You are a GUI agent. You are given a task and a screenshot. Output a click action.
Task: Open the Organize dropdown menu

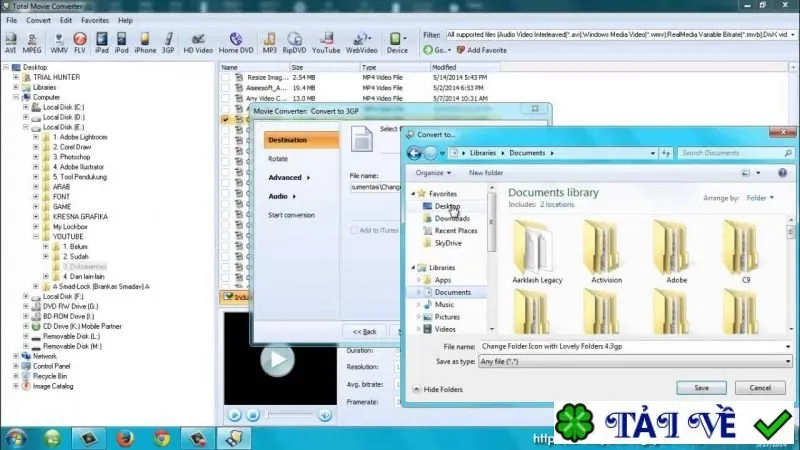[433, 173]
